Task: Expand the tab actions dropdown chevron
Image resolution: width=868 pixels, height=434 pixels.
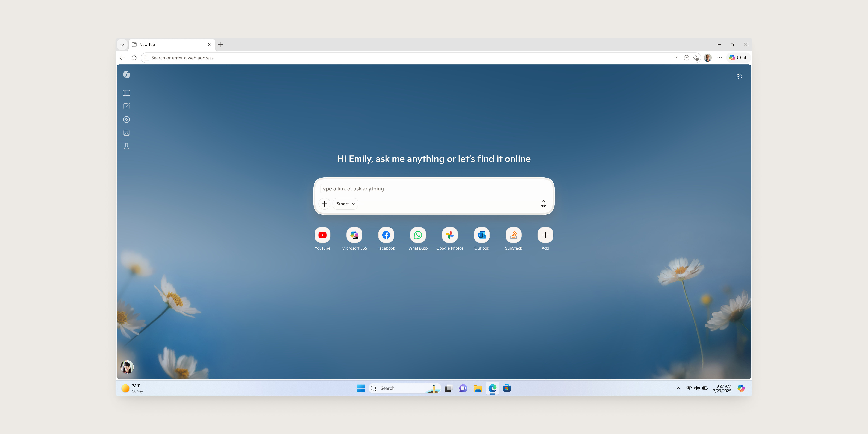Action: click(x=122, y=45)
